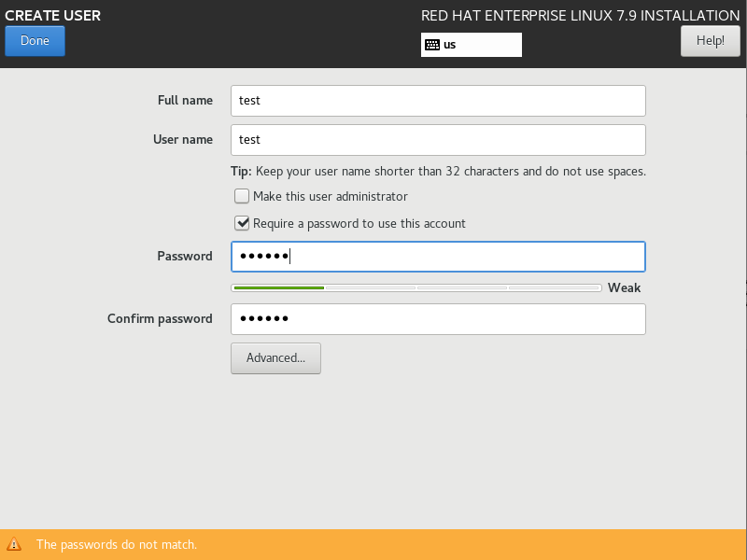Click the Confirm password label
This screenshot has height=560, width=747.
[x=160, y=318]
